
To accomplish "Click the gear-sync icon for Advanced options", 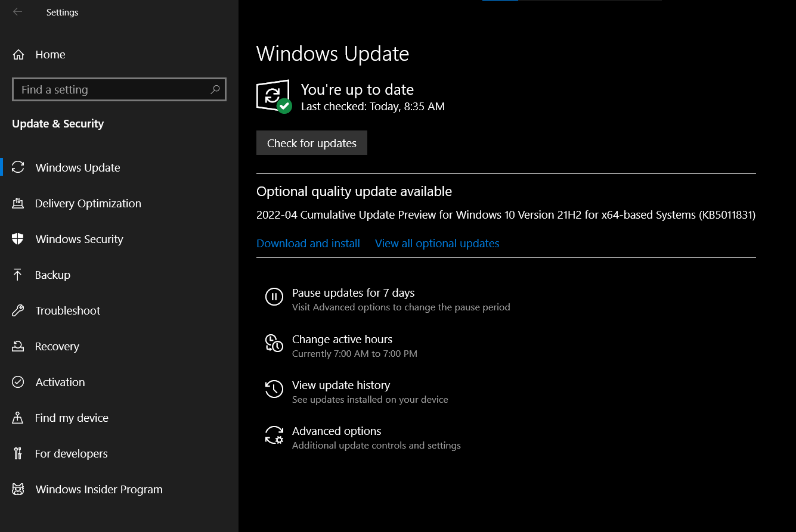I will click(274, 435).
